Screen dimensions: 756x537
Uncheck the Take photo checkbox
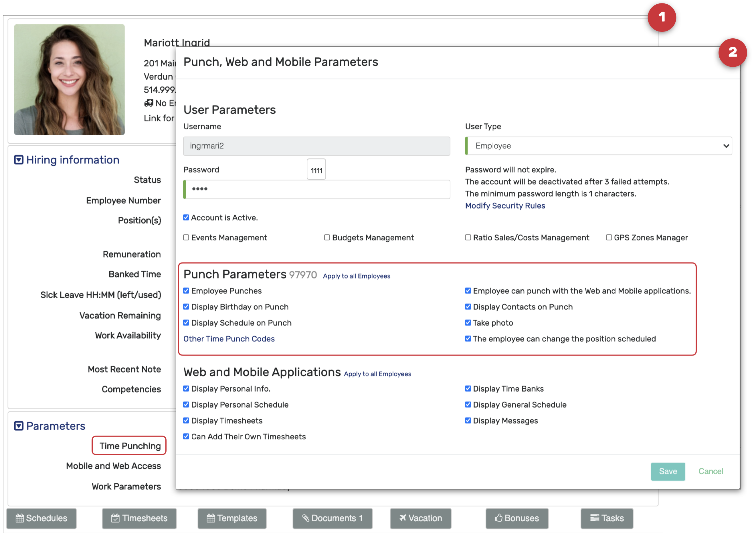tap(468, 323)
